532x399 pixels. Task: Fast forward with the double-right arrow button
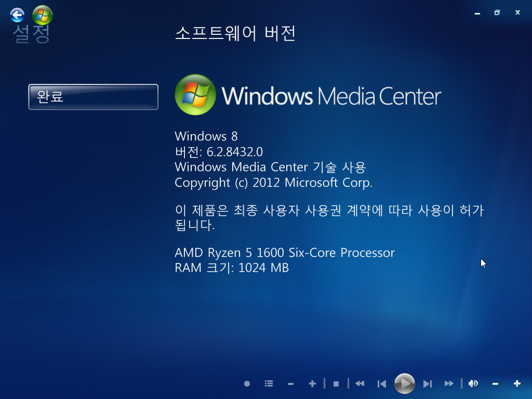pyautogui.click(x=449, y=384)
